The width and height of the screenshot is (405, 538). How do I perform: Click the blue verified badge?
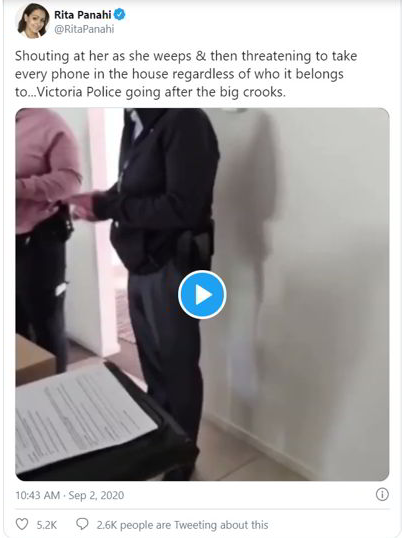[120, 15]
